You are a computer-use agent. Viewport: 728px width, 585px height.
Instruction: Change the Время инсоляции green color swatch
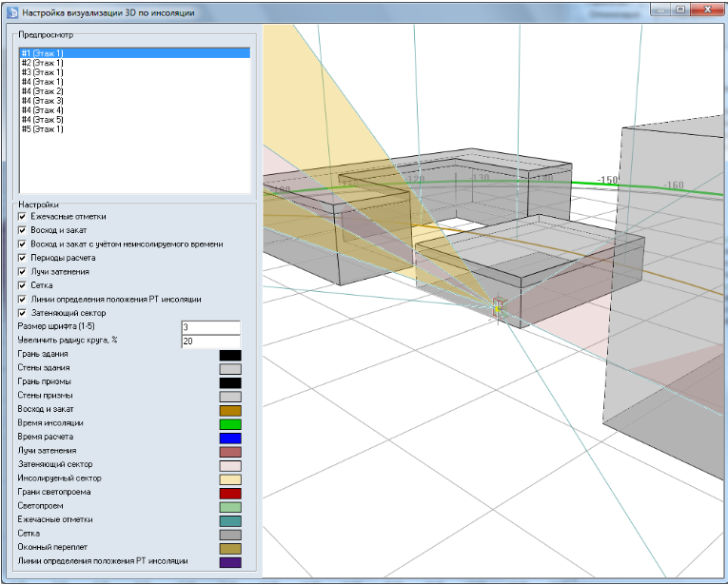230,423
